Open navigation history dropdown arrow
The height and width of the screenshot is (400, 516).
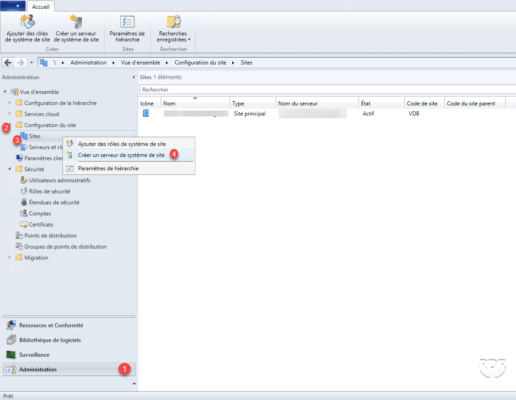(31, 63)
